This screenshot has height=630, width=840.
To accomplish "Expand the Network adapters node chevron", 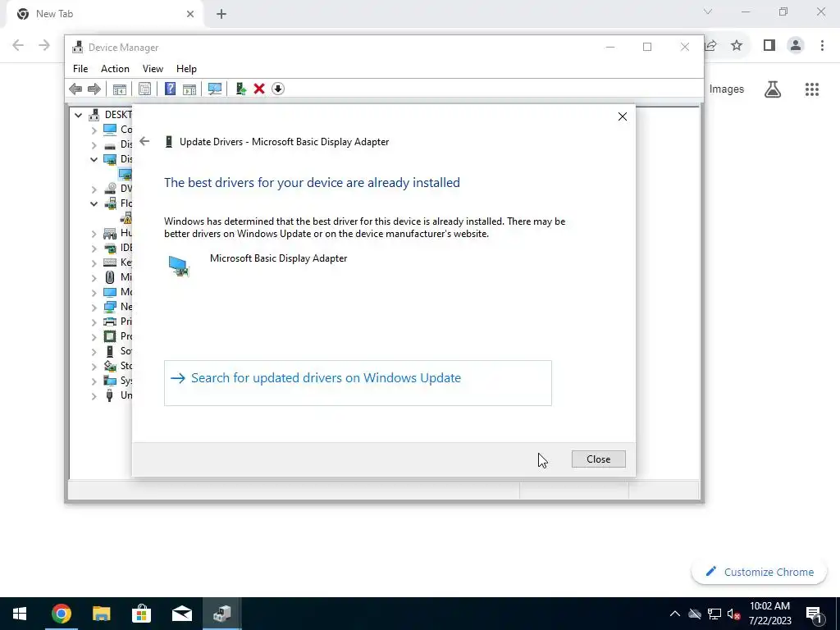I will coord(94,307).
